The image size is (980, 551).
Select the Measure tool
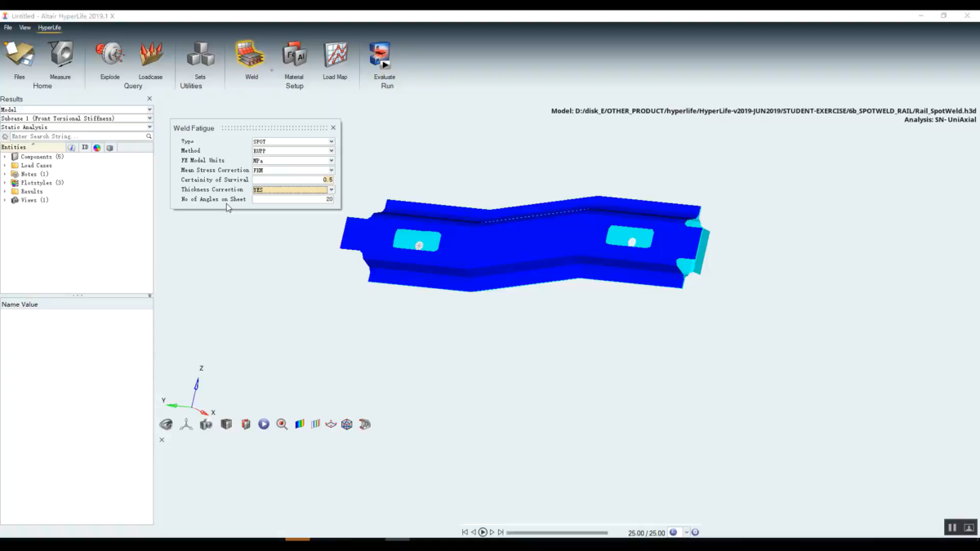(x=60, y=60)
